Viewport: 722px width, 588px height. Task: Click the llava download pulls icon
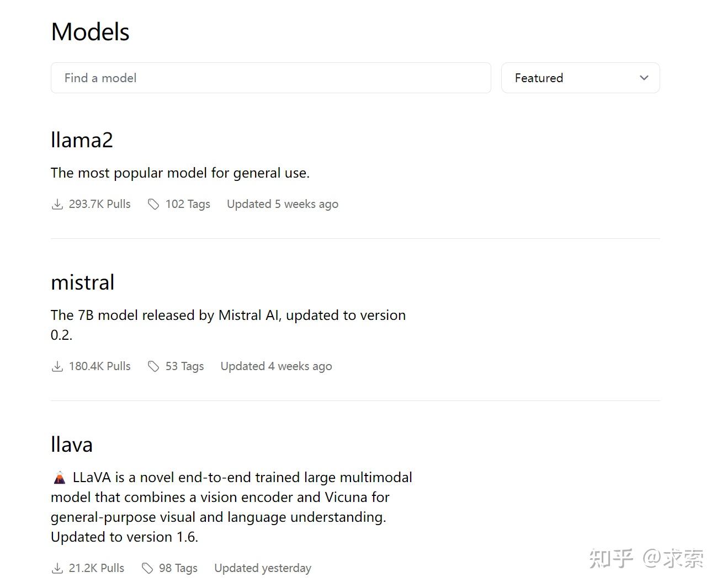57,569
